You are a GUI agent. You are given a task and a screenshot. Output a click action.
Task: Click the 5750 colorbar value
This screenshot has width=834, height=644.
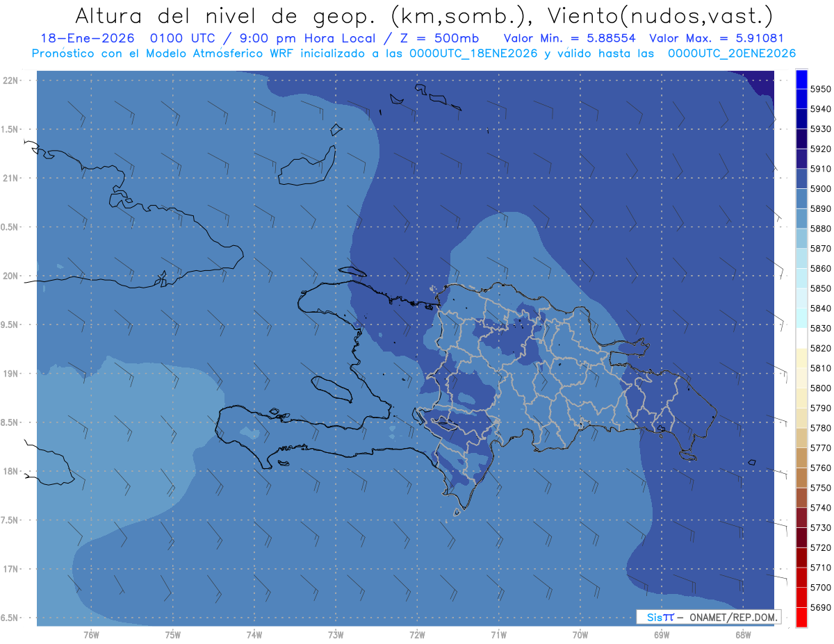pos(820,488)
